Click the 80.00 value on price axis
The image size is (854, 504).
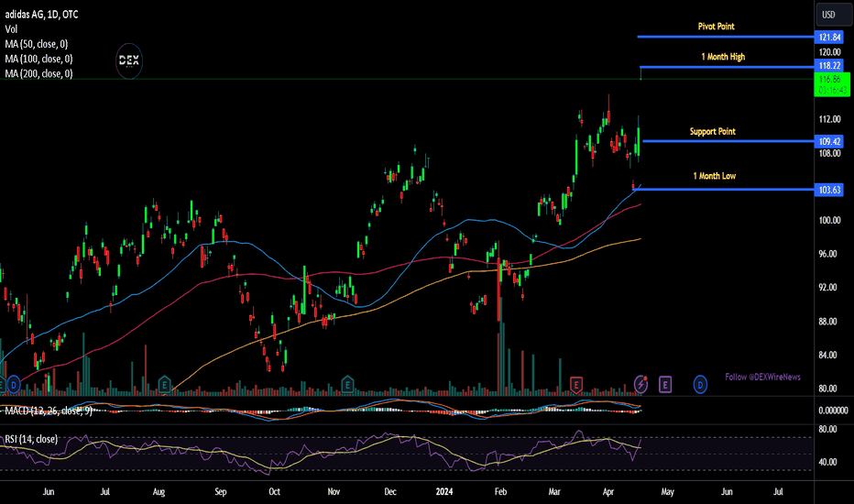pyautogui.click(x=827, y=389)
